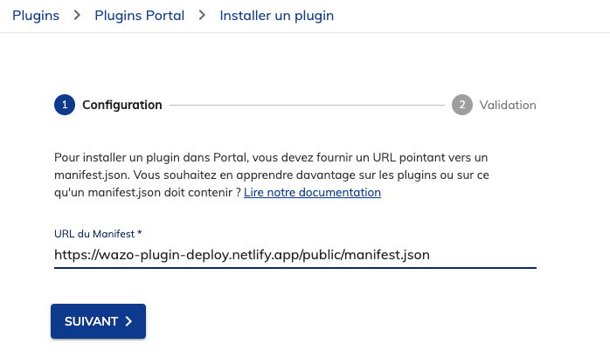Place cursor after manifest.json in URL field
Screen dimensions: 610x364
tap(431, 255)
